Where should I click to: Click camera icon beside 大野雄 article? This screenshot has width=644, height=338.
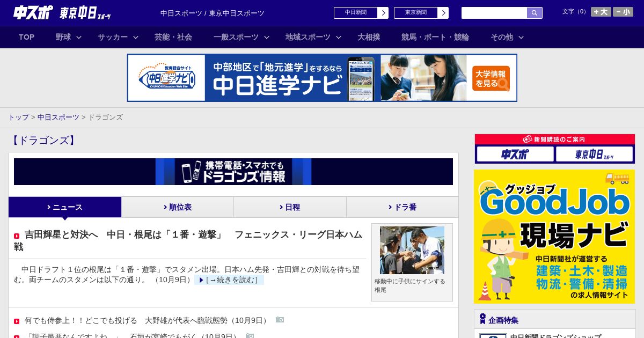[280, 320]
